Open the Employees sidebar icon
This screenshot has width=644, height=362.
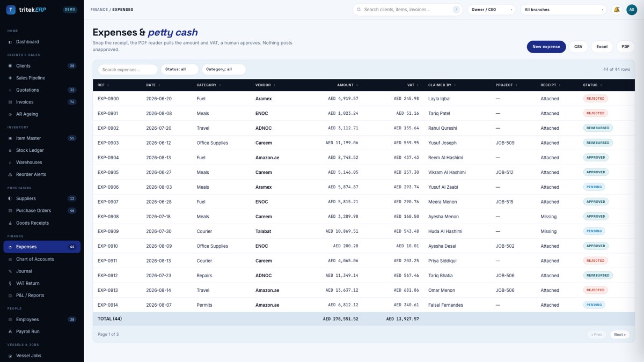[10, 320]
